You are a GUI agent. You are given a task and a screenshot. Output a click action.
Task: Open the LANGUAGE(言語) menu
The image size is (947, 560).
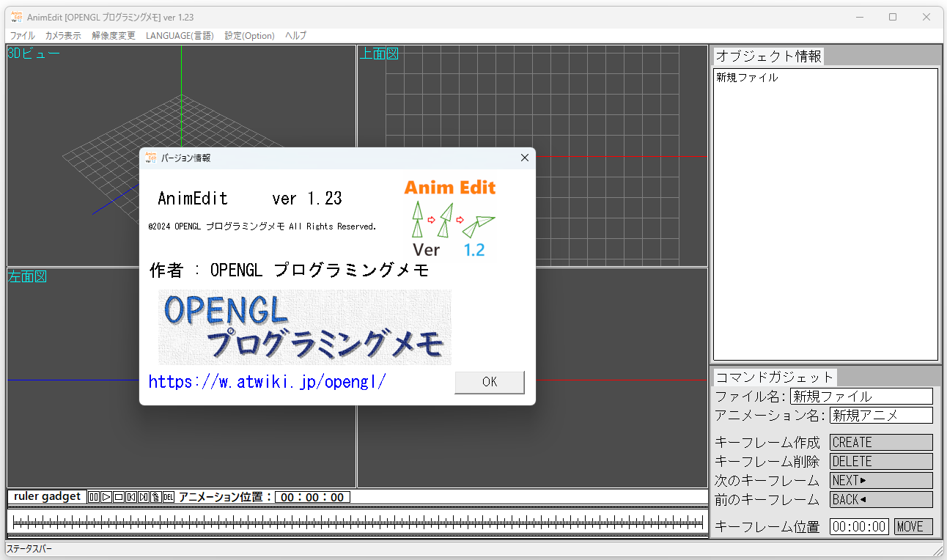[x=180, y=35]
